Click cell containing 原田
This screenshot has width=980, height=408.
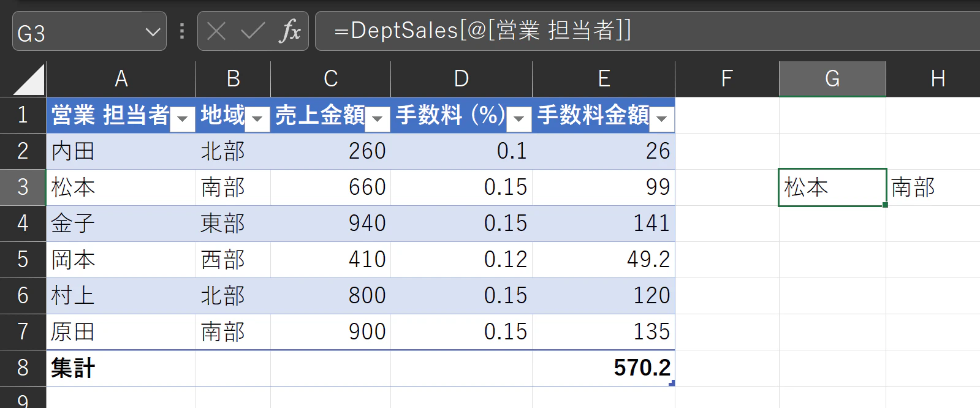121,332
